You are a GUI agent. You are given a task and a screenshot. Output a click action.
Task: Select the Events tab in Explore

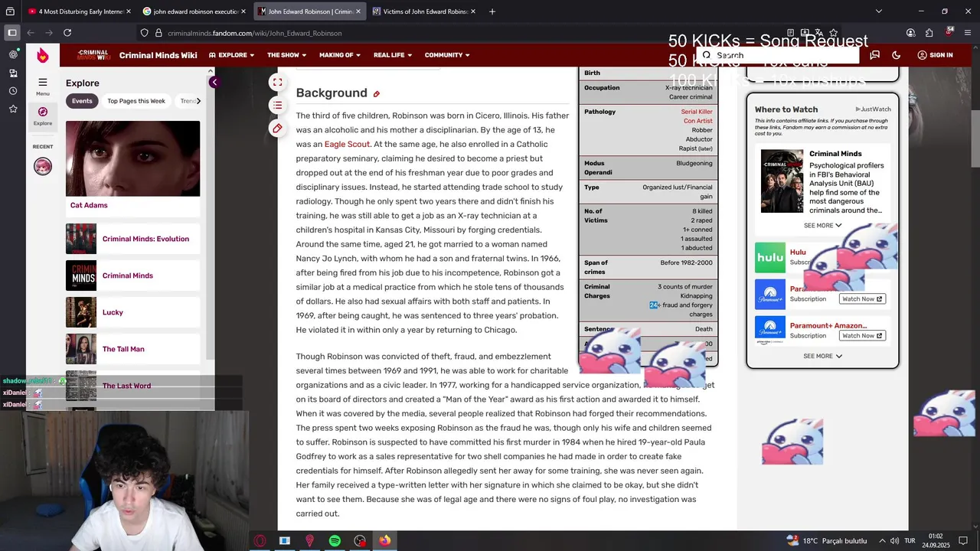tap(82, 101)
